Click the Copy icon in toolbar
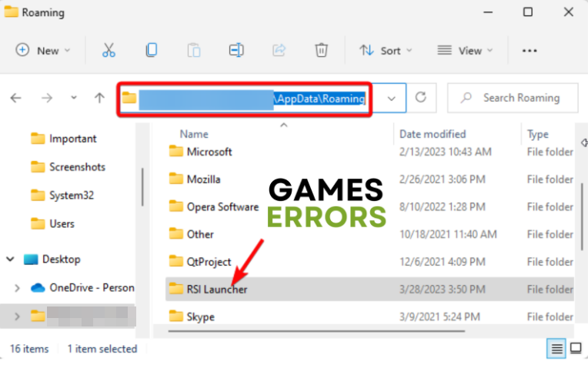 152,50
